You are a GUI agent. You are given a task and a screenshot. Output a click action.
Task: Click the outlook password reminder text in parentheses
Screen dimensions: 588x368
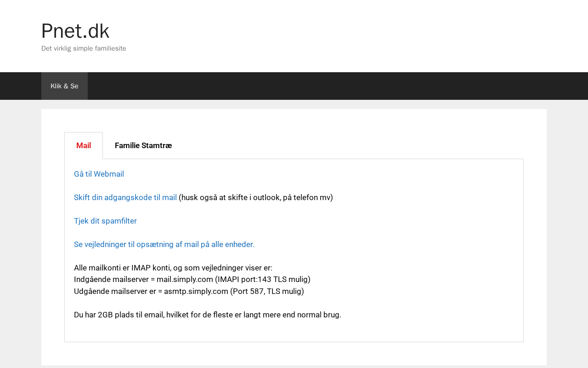coord(256,197)
